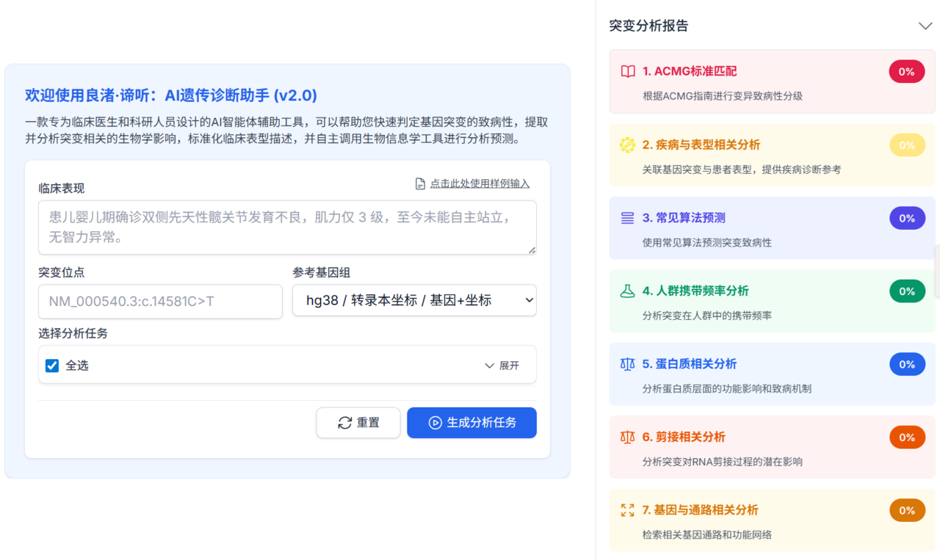The height and width of the screenshot is (560, 940).
Task: Click the list icon beside 常见算法预测
Action: (627, 218)
